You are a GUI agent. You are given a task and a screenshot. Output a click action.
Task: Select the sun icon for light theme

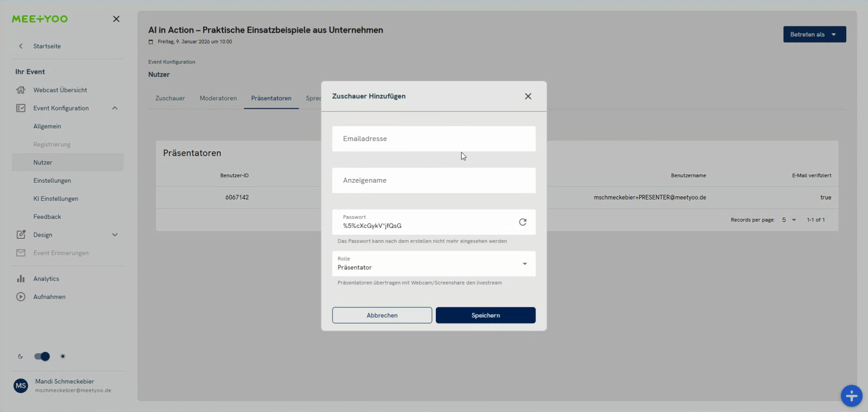tap(63, 357)
